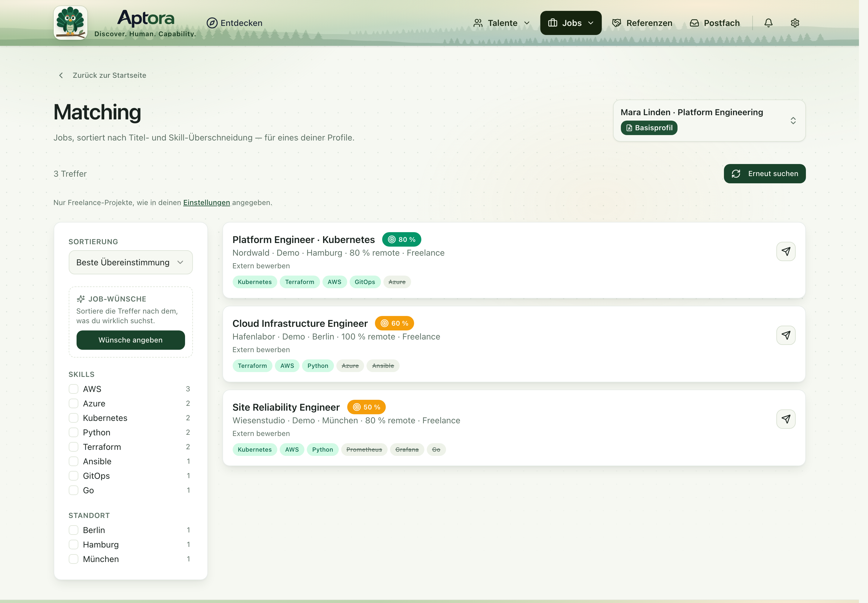Open the Cloud Infrastructure Engineer job title
The image size is (868, 603).
tap(300, 324)
